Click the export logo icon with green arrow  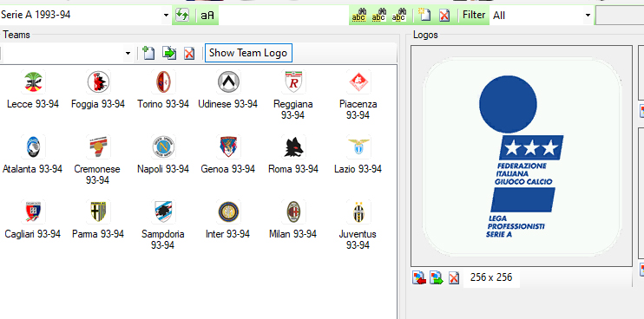click(x=437, y=277)
